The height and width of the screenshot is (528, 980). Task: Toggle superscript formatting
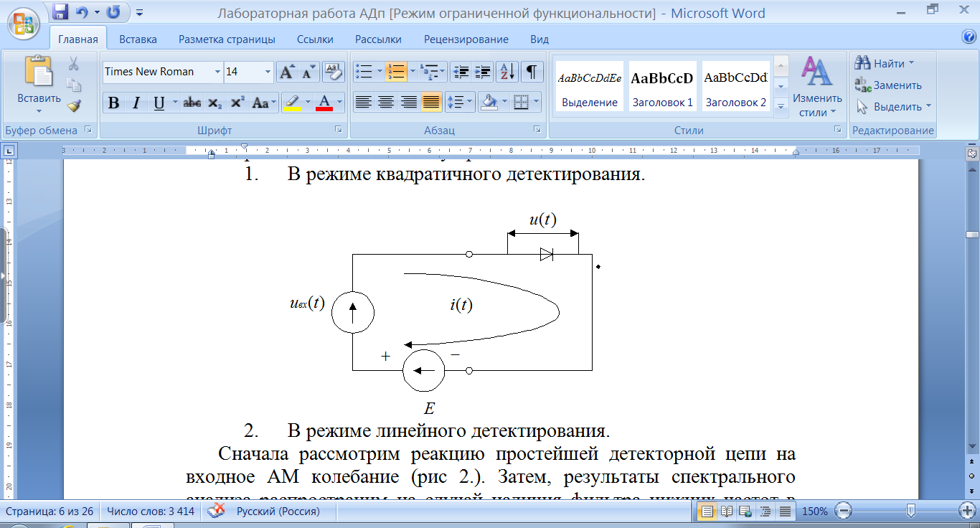coord(237,103)
